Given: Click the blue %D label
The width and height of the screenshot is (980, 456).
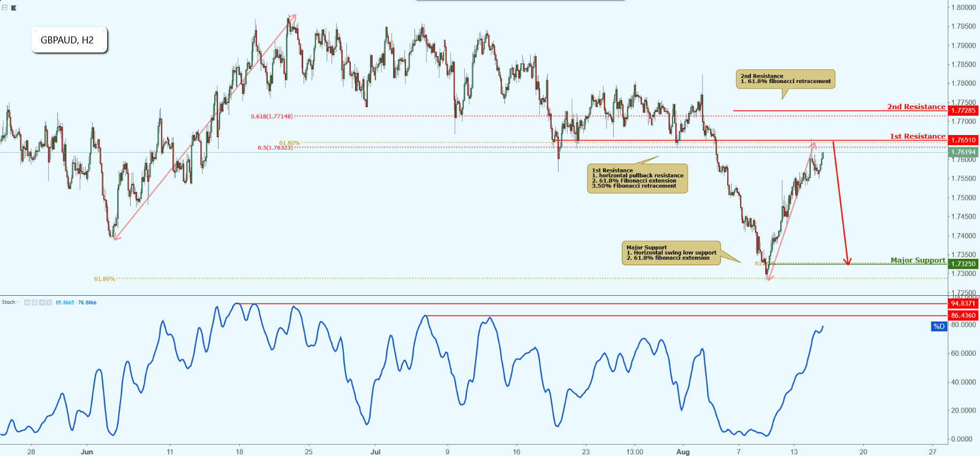Looking at the screenshot, I should (x=939, y=326).
